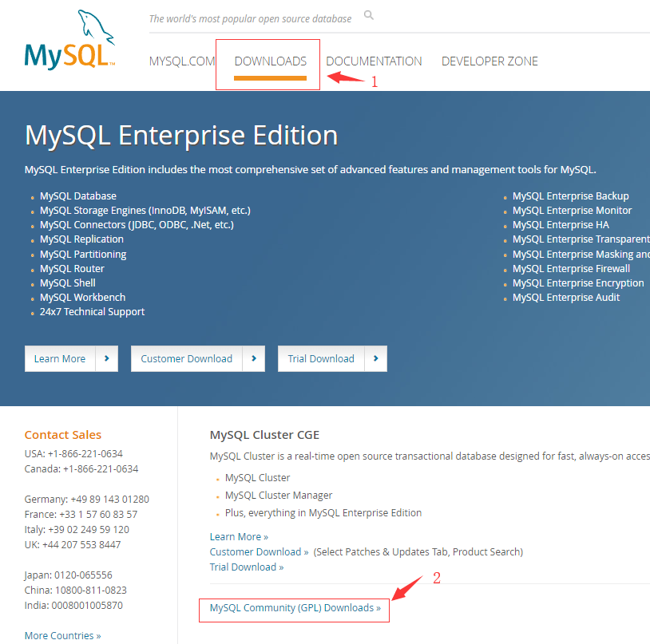The height and width of the screenshot is (644, 650).
Task: Click Learn More under MySQL Cluster CGE
Action: click(x=238, y=536)
